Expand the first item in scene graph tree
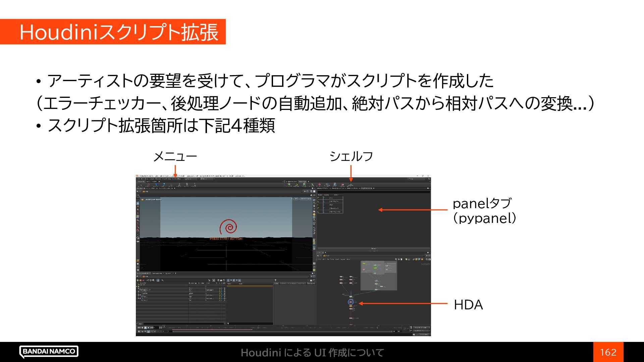The height and width of the screenshot is (362, 644). (x=137, y=286)
